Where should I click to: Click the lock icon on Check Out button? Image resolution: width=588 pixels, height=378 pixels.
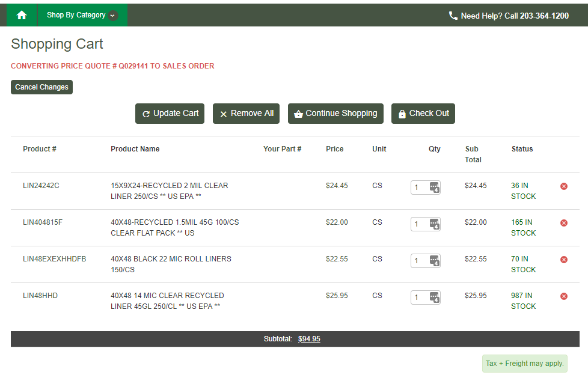[x=402, y=113]
